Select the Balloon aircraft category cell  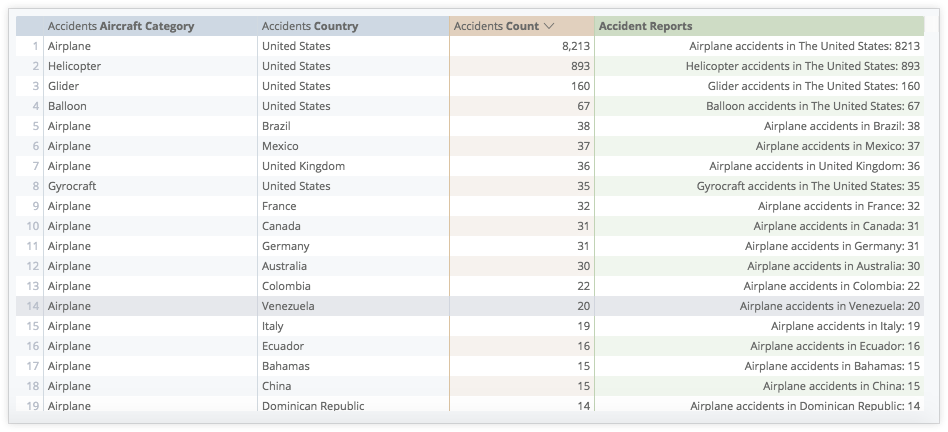pyautogui.click(x=67, y=106)
